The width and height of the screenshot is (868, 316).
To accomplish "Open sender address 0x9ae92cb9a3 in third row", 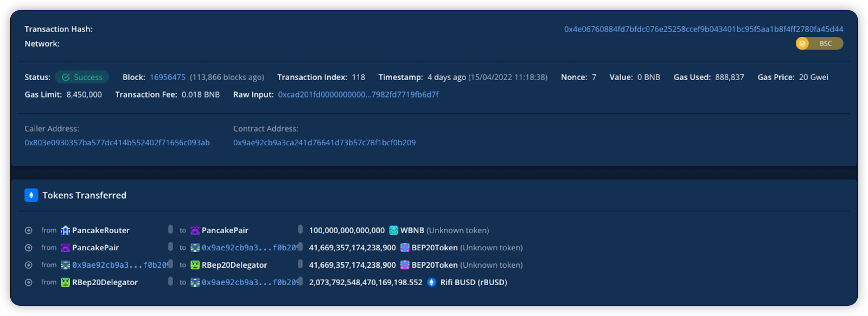I will coord(120,265).
